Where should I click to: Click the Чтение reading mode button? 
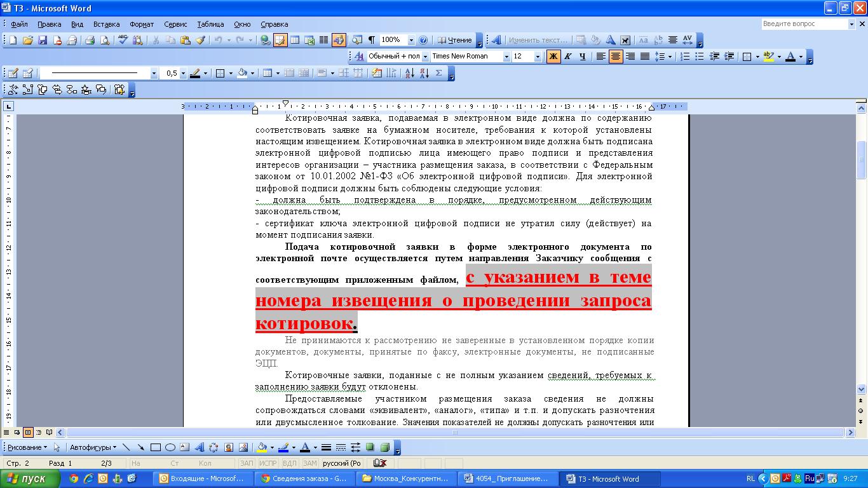455,40
